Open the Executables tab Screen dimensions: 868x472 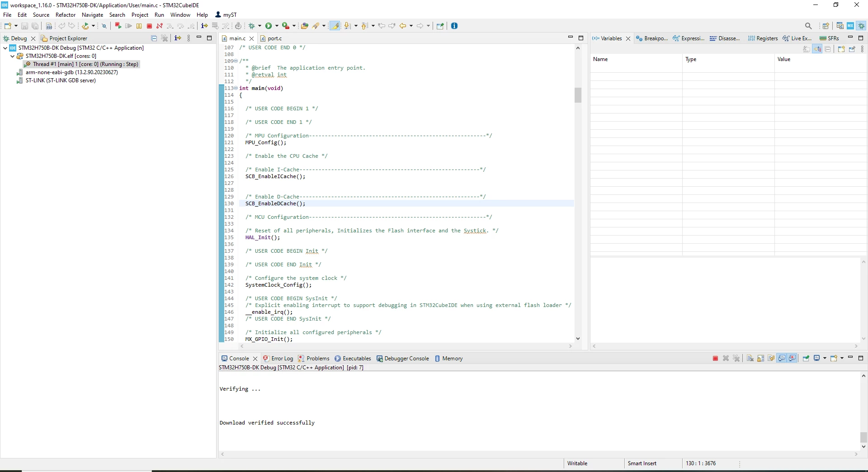coord(353,359)
